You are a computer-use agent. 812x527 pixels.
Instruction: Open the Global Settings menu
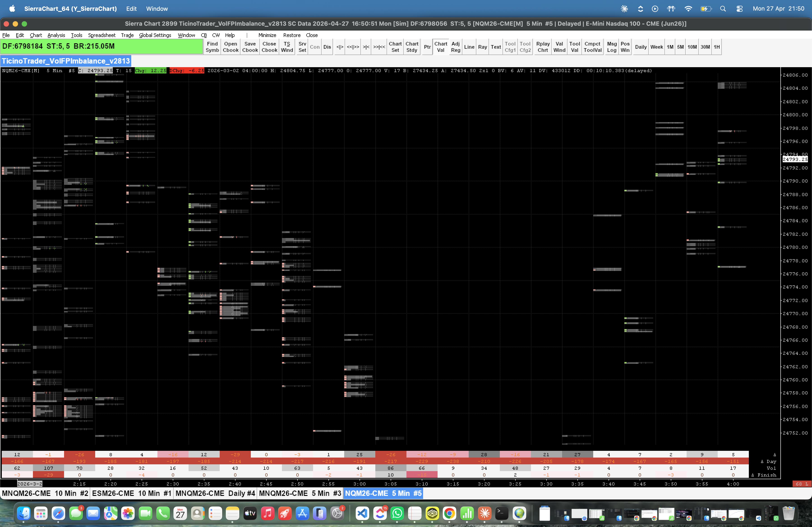tap(155, 35)
